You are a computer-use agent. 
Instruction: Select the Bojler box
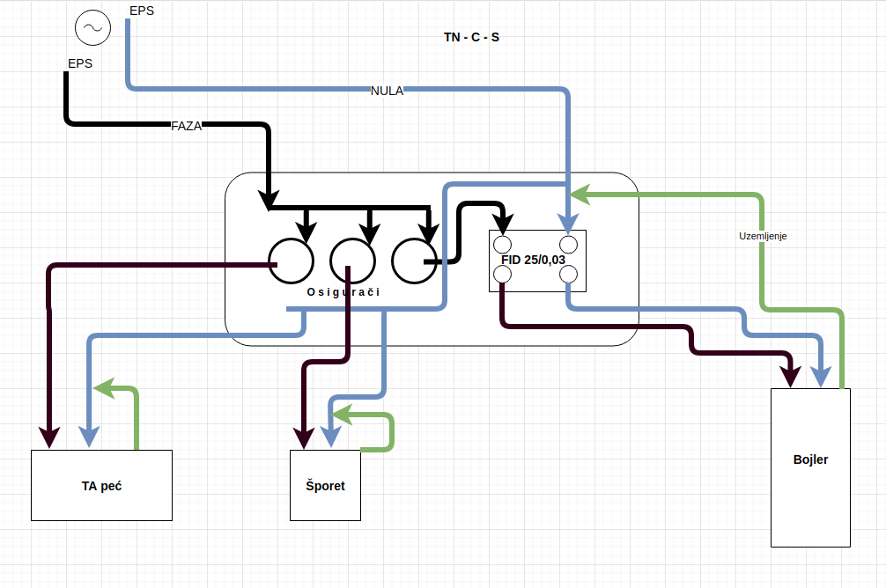[810, 467]
